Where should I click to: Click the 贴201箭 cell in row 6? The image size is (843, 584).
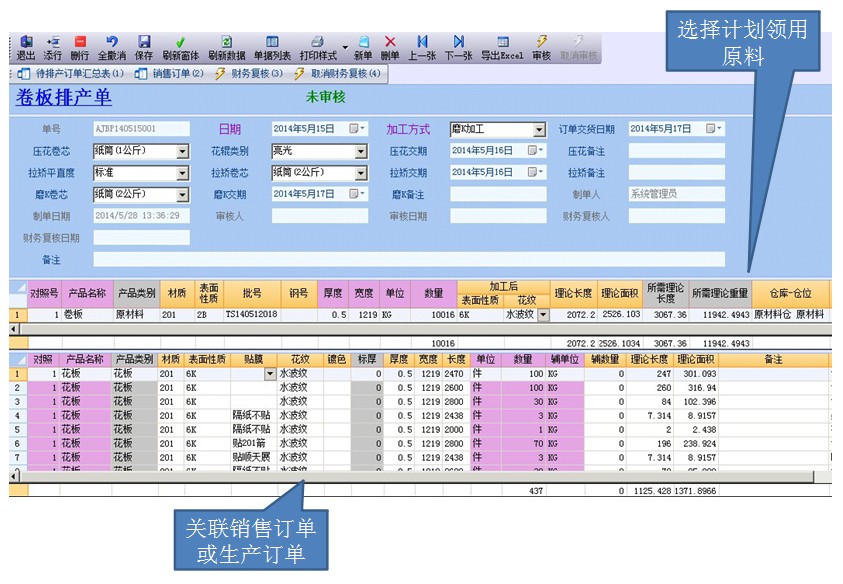tap(254, 444)
